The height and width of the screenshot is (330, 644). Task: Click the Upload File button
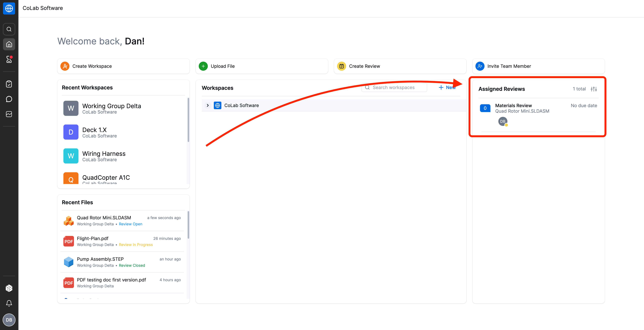[x=262, y=66]
